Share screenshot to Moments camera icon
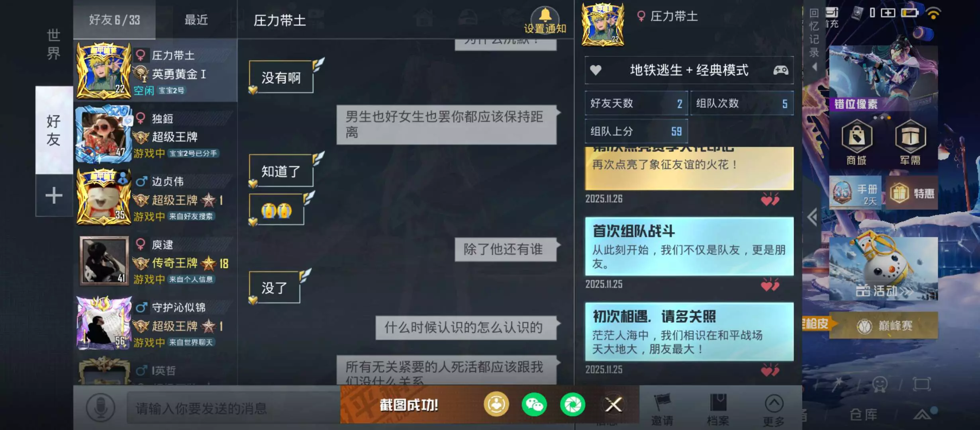This screenshot has height=430, width=980. [x=572, y=405]
